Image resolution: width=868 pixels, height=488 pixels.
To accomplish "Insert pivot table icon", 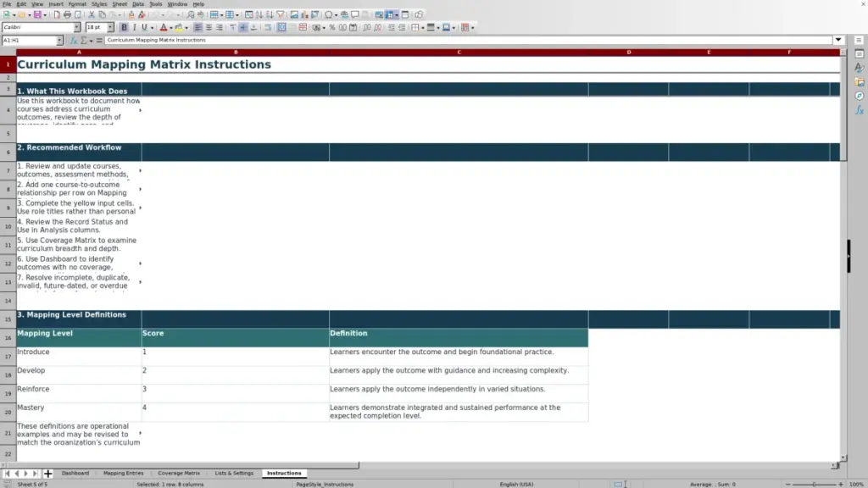I will pos(314,15).
